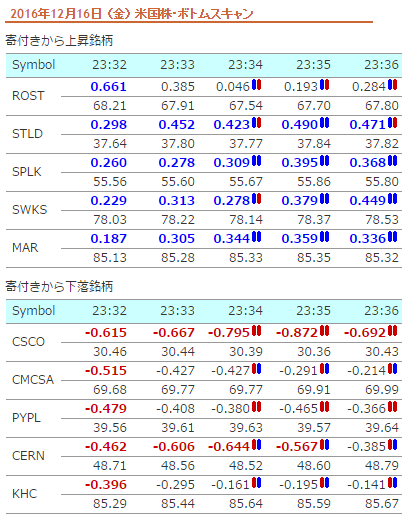Image resolution: width=407 pixels, height=518 pixels.
Task: Select the SWKS symbol
Action: coord(30,210)
